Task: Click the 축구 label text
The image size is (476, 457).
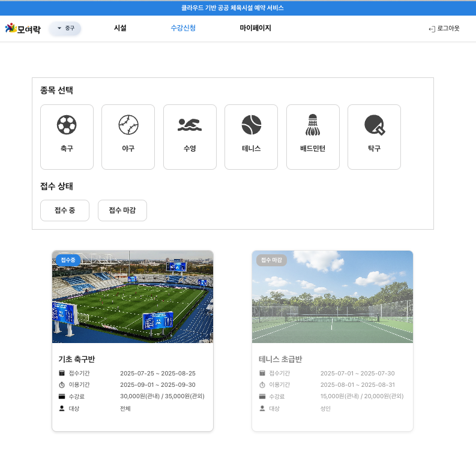Action: click(x=67, y=148)
